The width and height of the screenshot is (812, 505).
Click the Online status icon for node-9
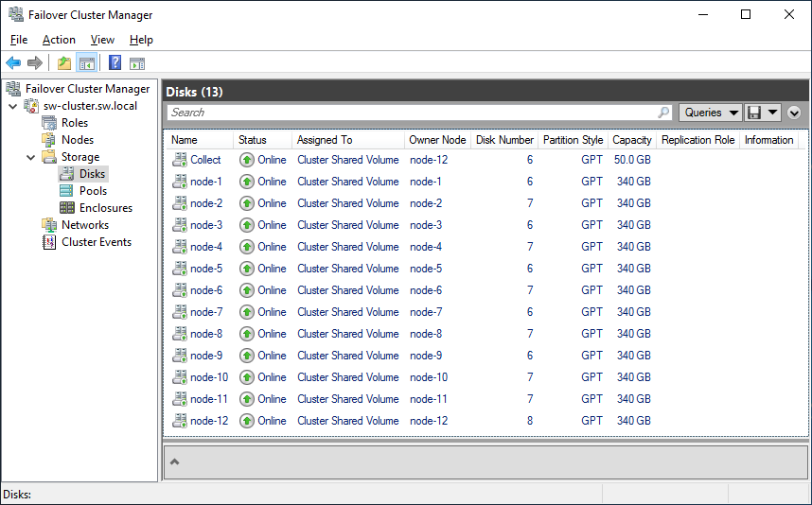click(247, 356)
